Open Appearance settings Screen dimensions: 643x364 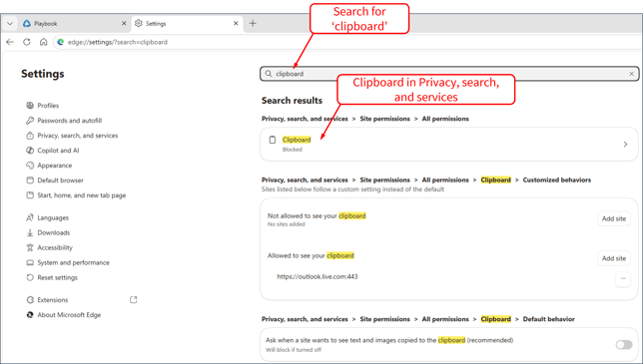(55, 166)
